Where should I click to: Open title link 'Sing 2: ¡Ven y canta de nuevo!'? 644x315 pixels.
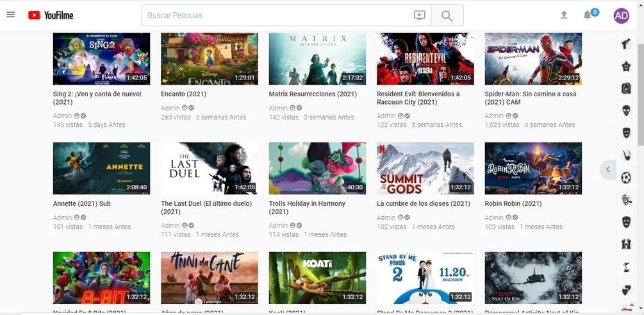[x=97, y=98]
